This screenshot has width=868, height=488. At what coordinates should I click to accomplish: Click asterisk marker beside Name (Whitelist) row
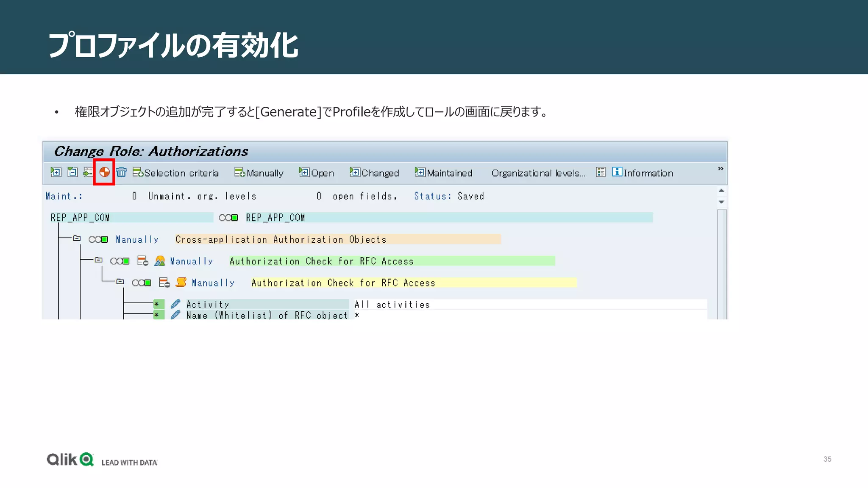159,315
